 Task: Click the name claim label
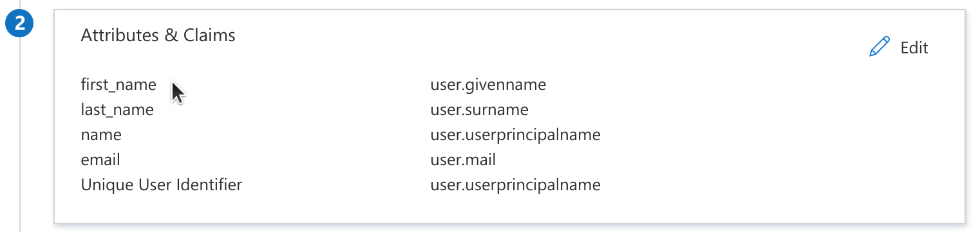[x=101, y=135]
